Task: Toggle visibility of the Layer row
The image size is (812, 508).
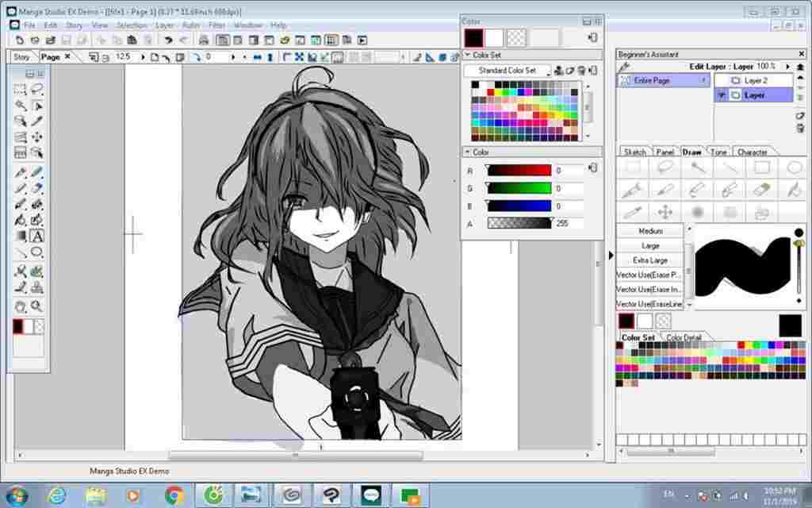Action: [x=722, y=95]
